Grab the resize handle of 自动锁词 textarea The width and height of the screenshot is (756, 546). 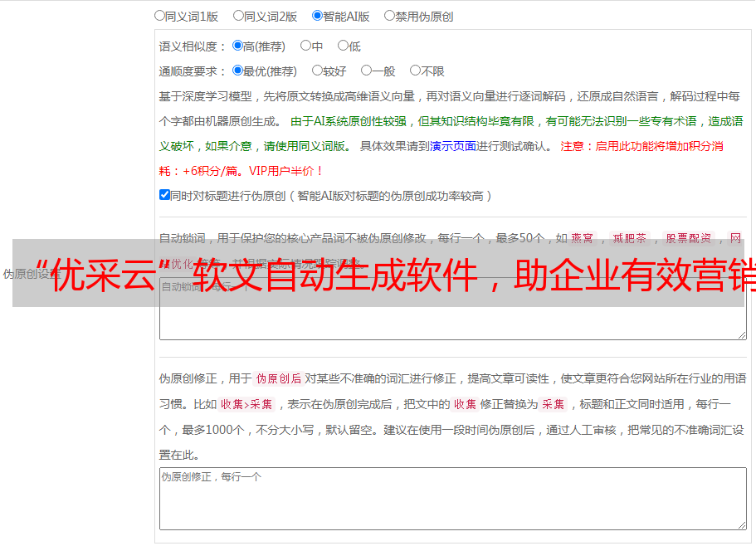pos(742,335)
